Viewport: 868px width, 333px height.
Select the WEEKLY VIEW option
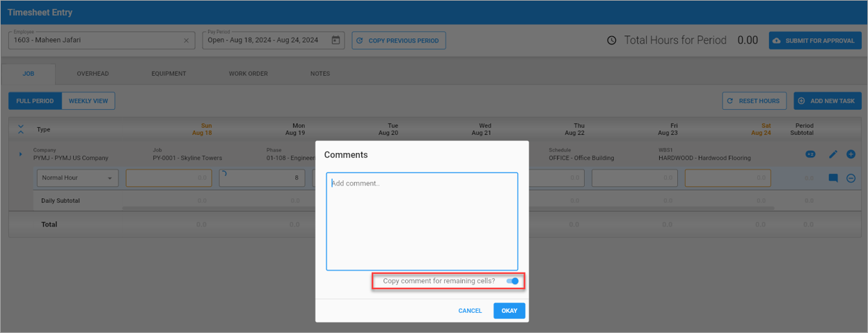(88, 101)
